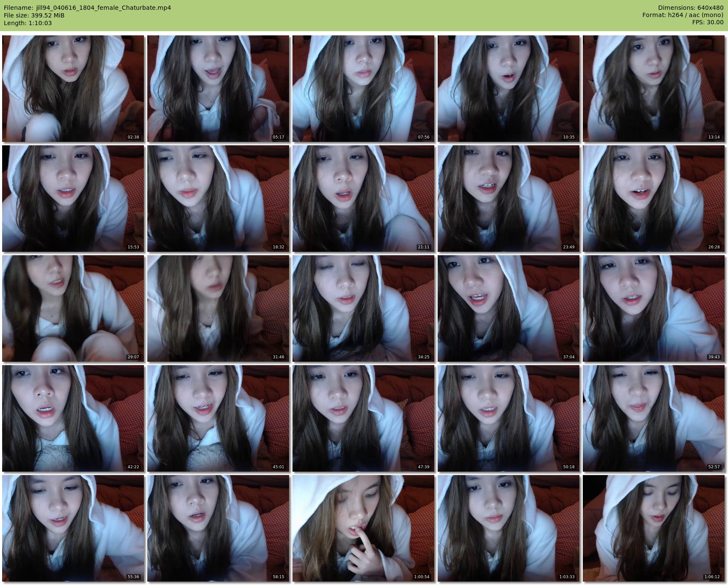The image size is (728, 585).
Task: Select the thumbnail stamped 07:56
Action: pos(363,89)
